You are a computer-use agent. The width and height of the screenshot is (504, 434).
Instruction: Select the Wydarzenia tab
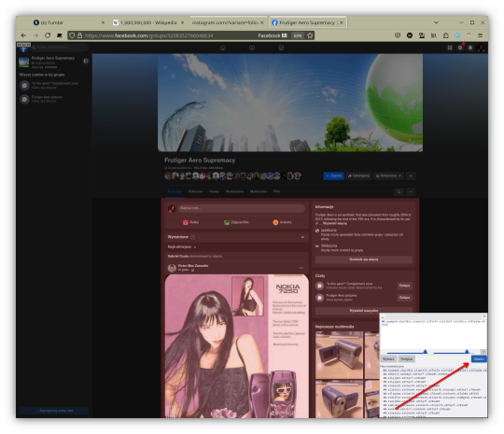[234, 191]
